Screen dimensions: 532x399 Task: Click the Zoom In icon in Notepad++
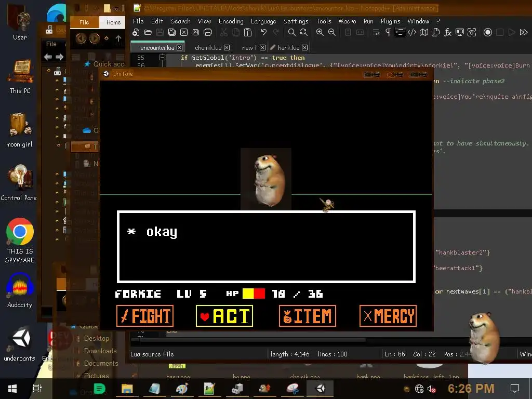point(320,32)
